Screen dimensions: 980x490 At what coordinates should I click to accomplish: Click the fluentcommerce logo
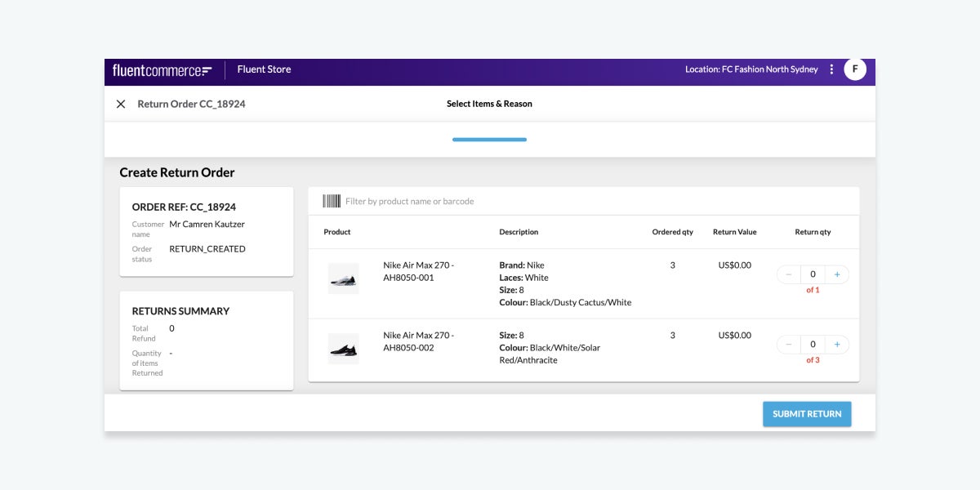point(160,69)
